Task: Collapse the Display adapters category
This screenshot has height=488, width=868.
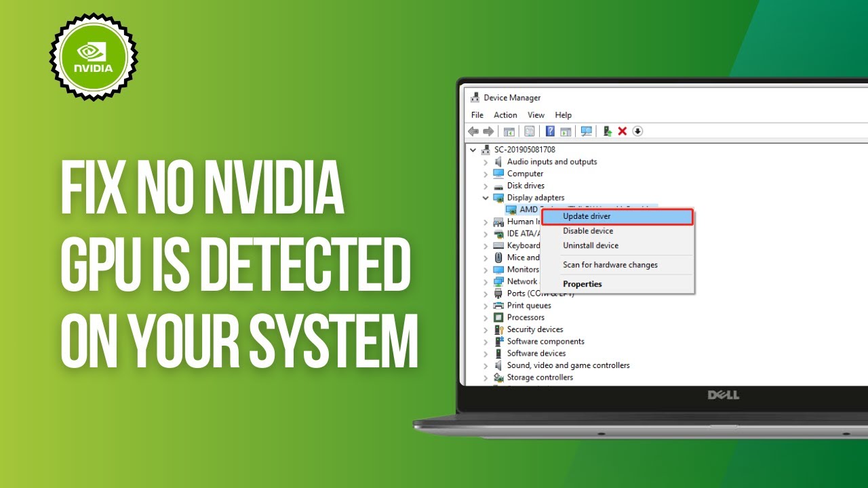Action: point(486,198)
